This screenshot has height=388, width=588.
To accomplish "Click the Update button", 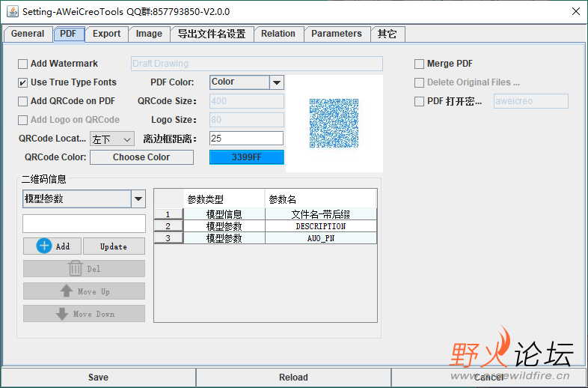I will (x=114, y=246).
